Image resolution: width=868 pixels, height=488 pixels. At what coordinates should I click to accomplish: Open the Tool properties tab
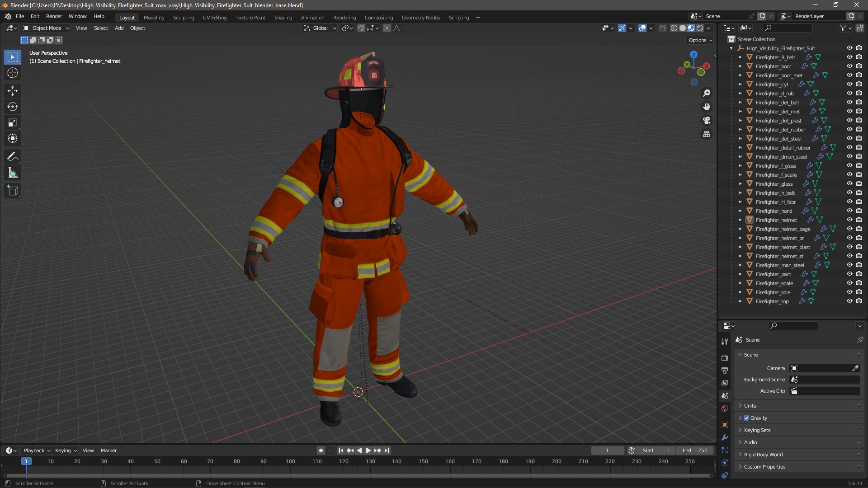725,341
